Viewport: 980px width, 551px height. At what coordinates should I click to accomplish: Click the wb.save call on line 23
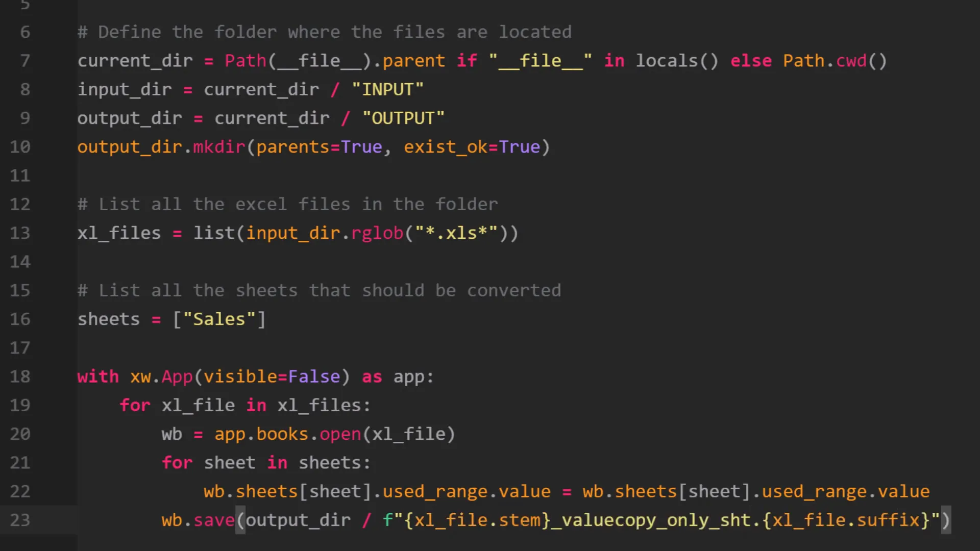coord(198,520)
